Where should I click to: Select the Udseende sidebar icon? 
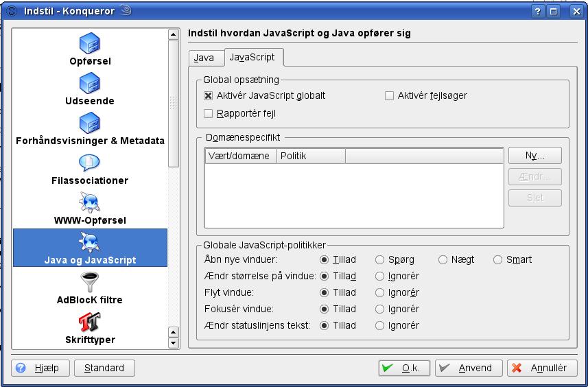[90, 83]
